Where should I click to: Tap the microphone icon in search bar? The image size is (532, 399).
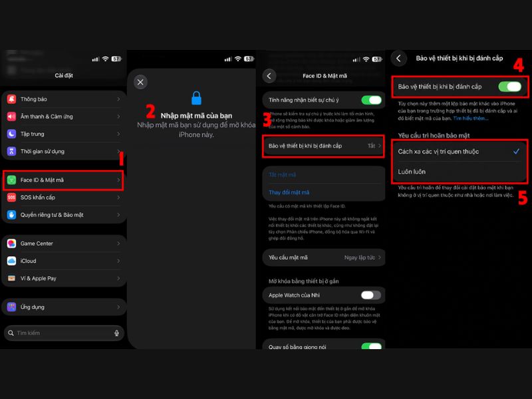point(117,333)
